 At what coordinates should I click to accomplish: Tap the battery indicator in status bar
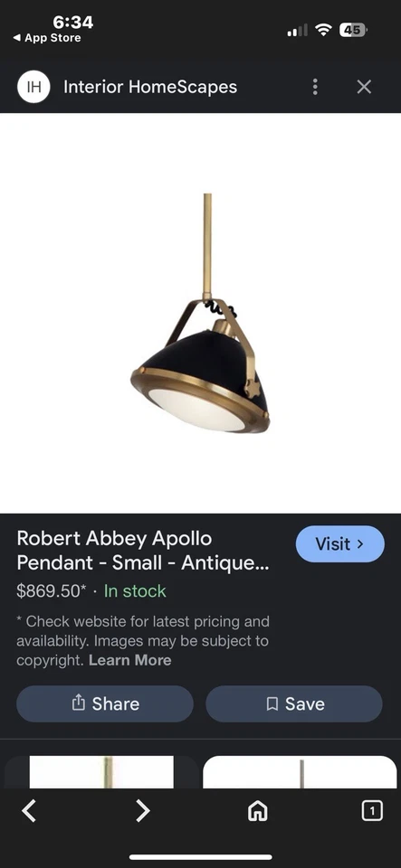[x=353, y=30]
